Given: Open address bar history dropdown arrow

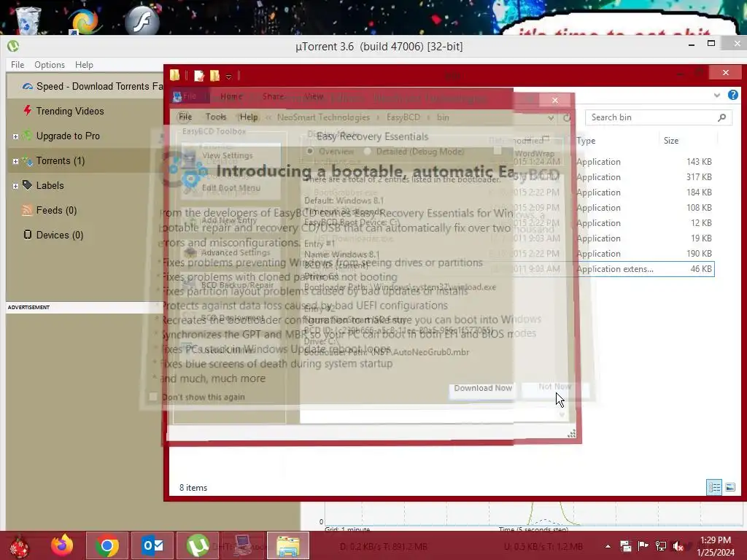Looking at the screenshot, I should click(551, 117).
